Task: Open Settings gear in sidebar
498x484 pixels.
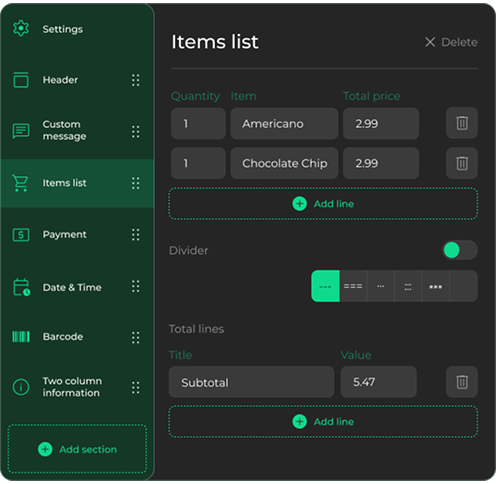Action: coord(21,29)
